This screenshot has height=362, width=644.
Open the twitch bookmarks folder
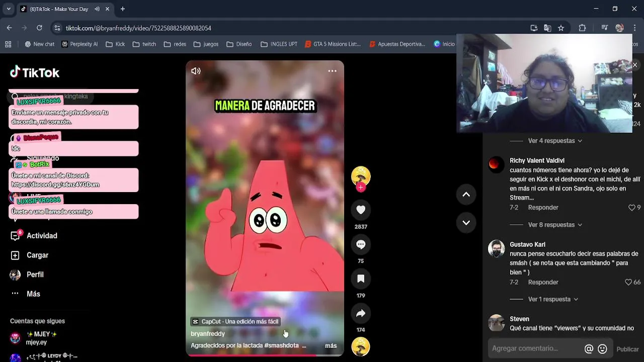[144, 44]
